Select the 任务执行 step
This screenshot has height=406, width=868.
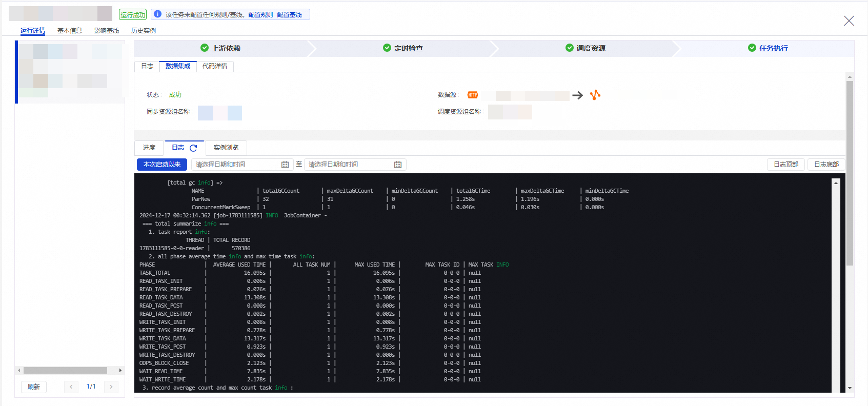(768, 48)
